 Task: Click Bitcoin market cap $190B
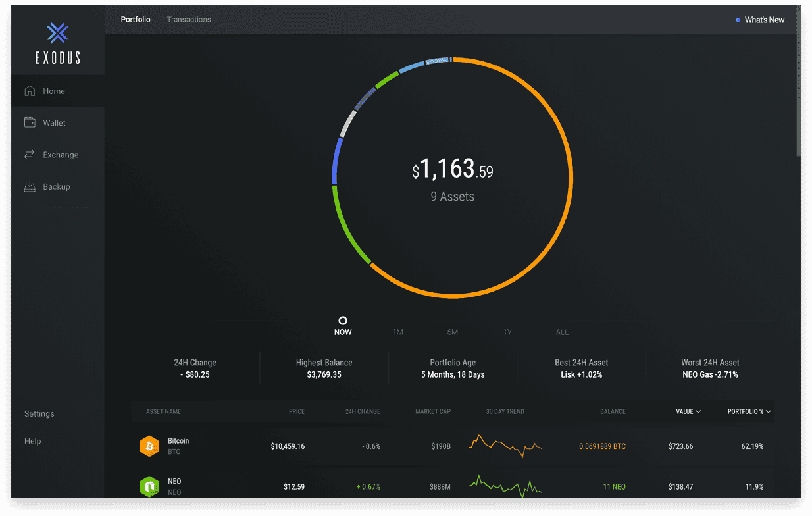[x=441, y=446]
